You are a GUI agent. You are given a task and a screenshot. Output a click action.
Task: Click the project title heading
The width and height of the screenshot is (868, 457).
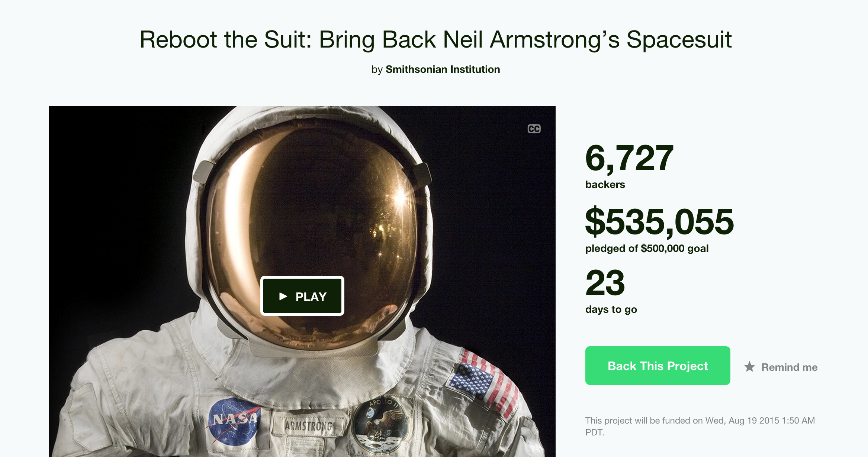click(435, 39)
